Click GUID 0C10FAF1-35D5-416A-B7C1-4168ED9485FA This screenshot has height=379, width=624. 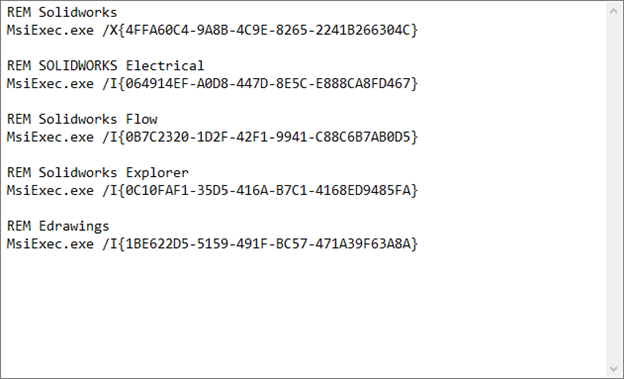268,190
